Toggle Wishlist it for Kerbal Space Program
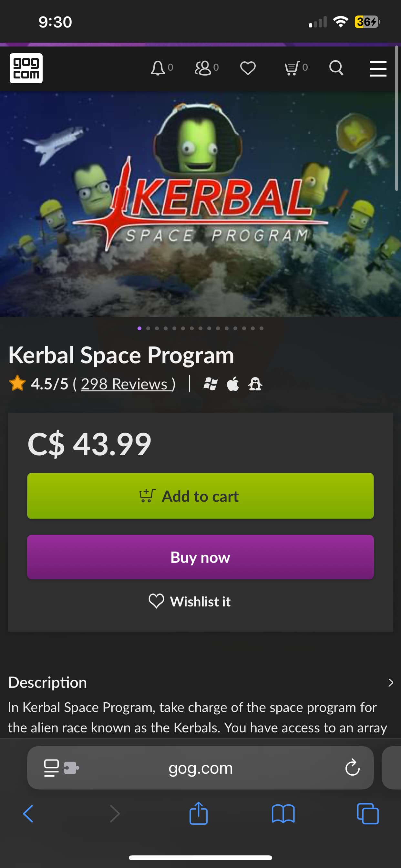This screenshot has height=868, width=401. (190, 602)
